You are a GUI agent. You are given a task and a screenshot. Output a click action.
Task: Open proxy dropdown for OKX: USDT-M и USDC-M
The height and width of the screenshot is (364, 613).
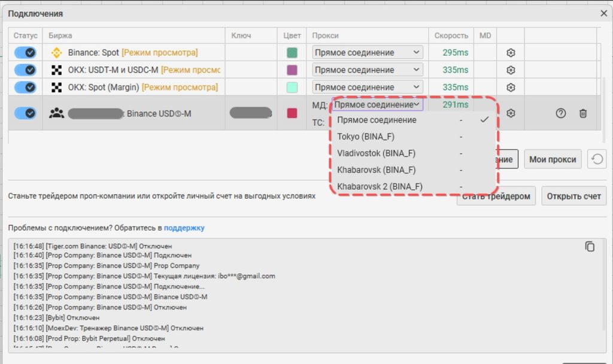click(367, 69)
